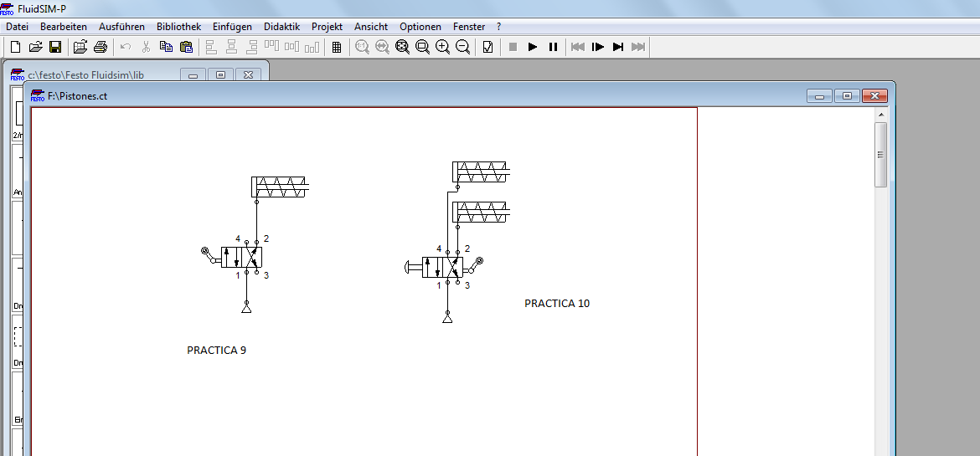This screenshot has height=456, width=980.
Task: Open the Bibliothek menu
Action: click(x=178, y=27)
